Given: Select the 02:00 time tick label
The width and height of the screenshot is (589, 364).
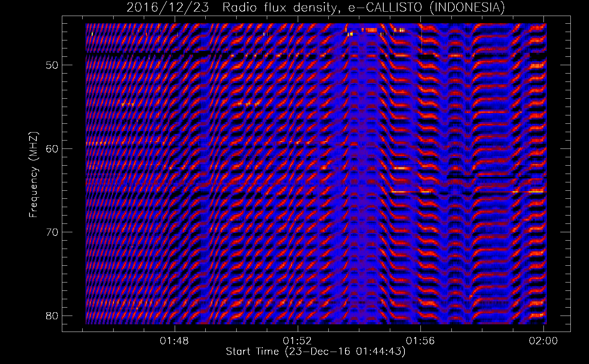Looking at the screenshot, I should pos(543,341).
